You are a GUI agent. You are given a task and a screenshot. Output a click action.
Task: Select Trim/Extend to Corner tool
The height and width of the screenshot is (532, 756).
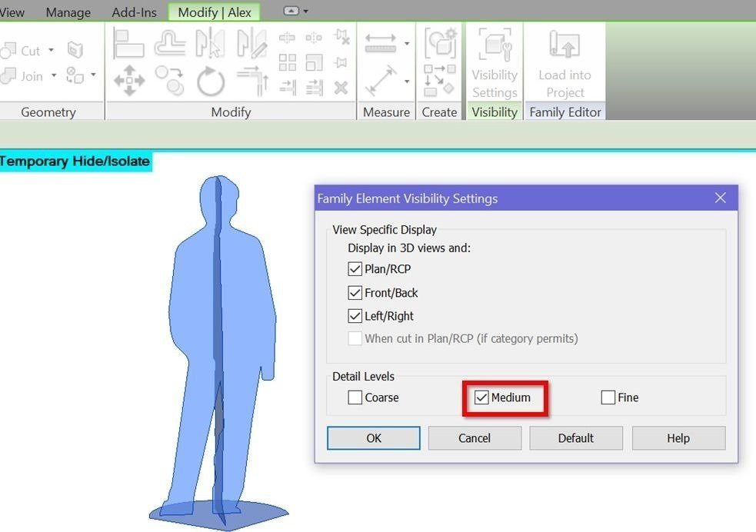pyautogui.click(x=252, y=81)
